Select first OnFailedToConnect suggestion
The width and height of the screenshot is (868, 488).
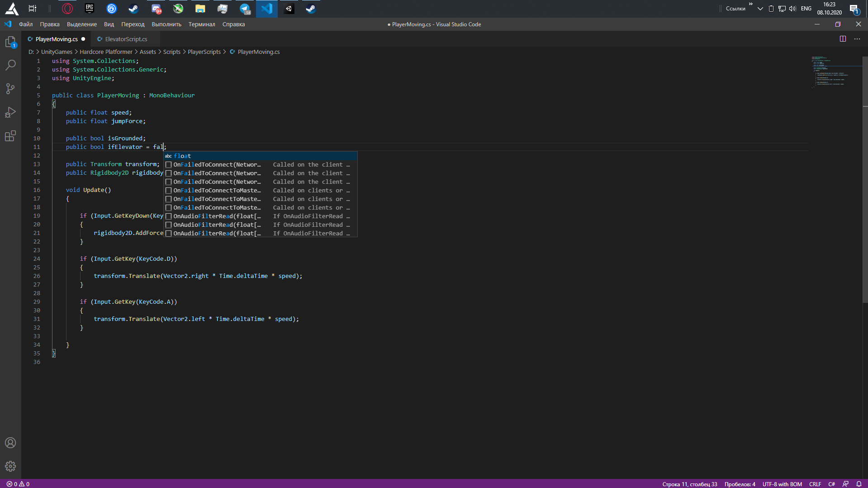(x=261, y=164)
